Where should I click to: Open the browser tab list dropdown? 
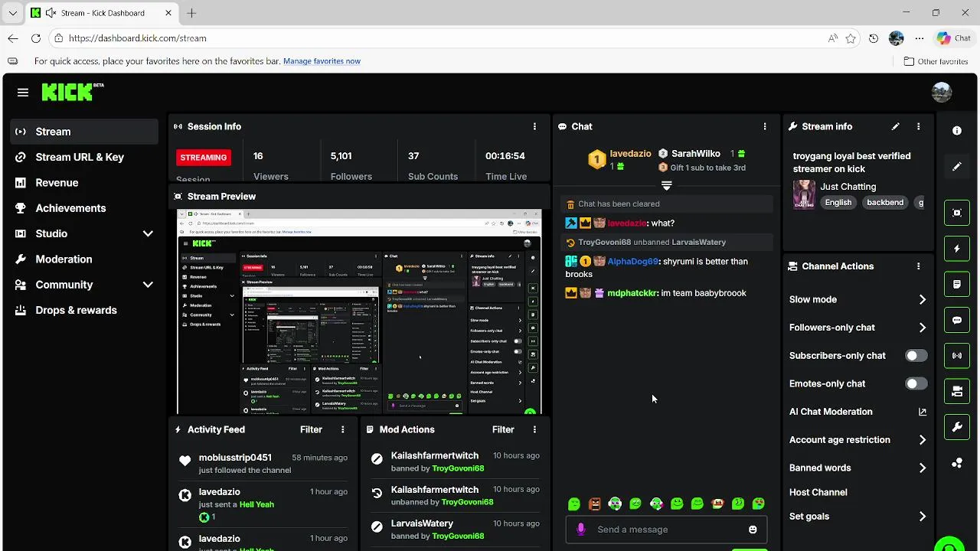(x=12, y=13)
